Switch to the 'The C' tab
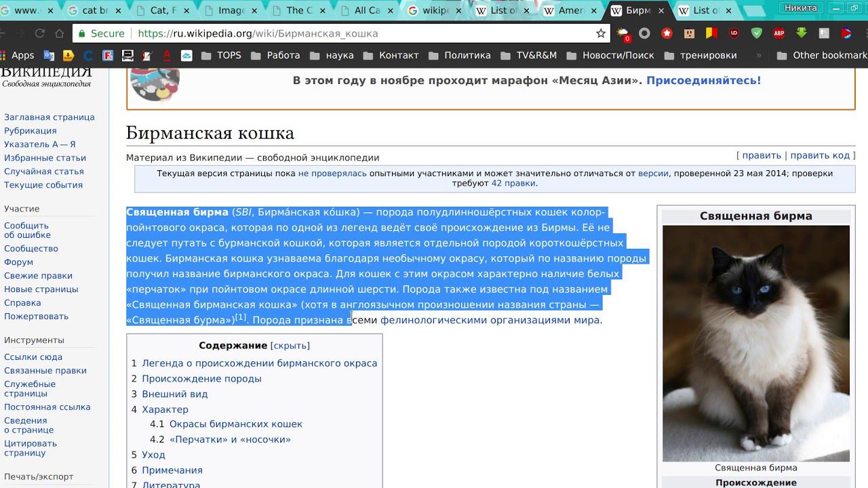868x488 pixels. click(299, 11)
